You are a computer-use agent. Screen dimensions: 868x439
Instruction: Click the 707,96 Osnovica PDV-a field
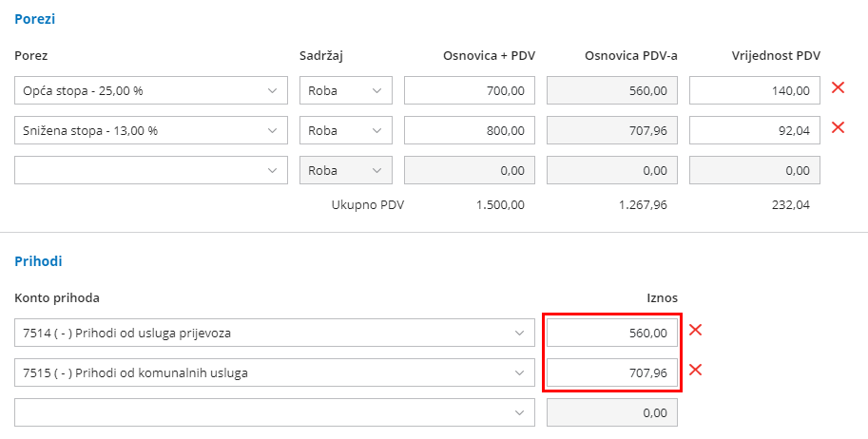612,130
